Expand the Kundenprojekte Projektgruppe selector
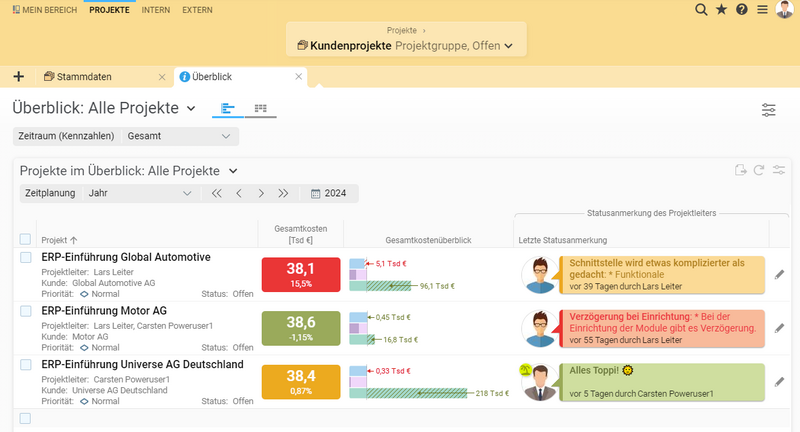Image resolution: width=800 pixels, height=432 pixels. (406, 45)
